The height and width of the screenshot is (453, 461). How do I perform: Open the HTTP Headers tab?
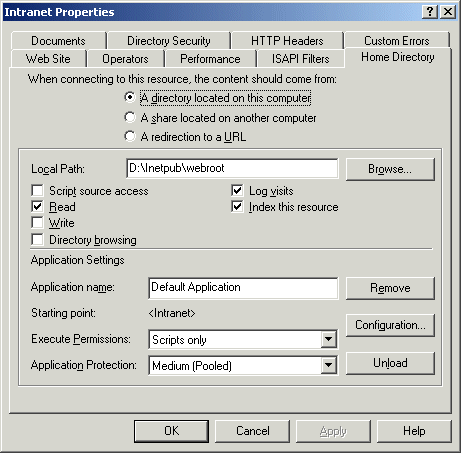click(x=287, y=41)
